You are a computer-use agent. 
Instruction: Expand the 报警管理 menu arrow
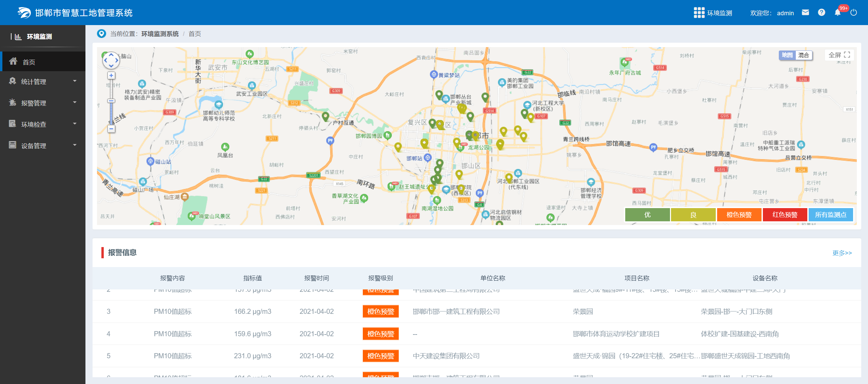coord(75,102)
